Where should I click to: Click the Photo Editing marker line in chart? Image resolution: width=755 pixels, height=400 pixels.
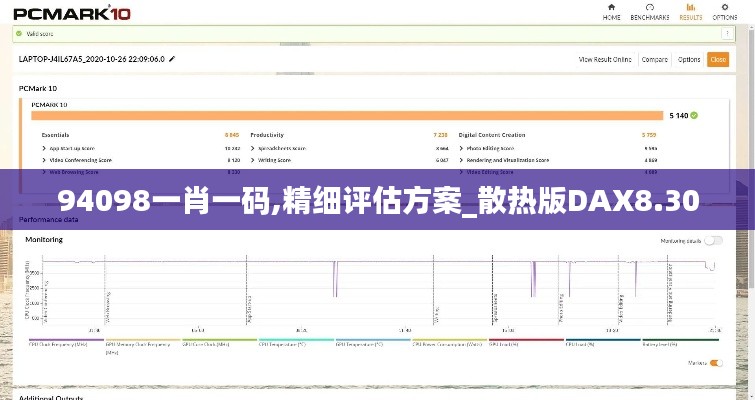(559, 289)
